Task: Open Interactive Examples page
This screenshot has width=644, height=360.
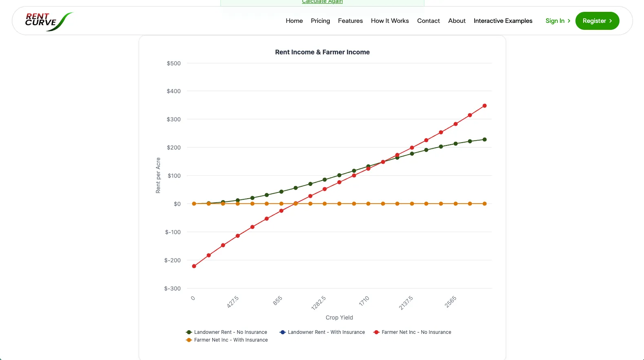Action: 503,21
